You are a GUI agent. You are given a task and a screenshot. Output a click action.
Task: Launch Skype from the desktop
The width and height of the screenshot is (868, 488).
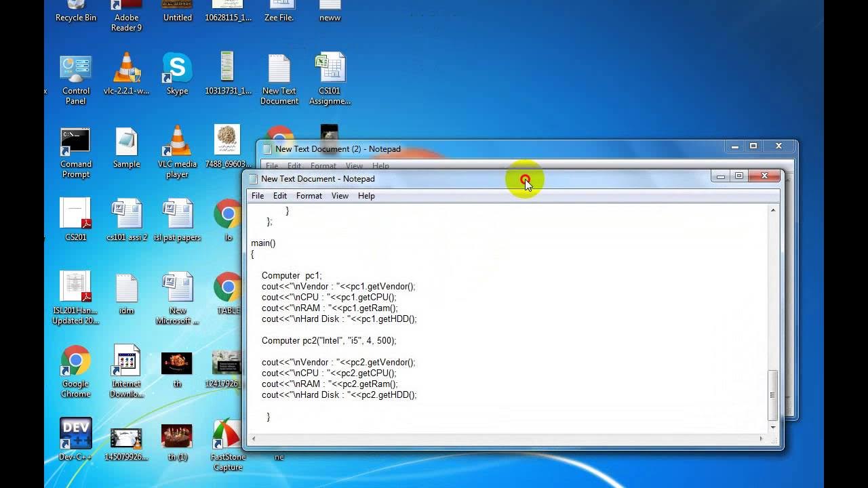177,75
